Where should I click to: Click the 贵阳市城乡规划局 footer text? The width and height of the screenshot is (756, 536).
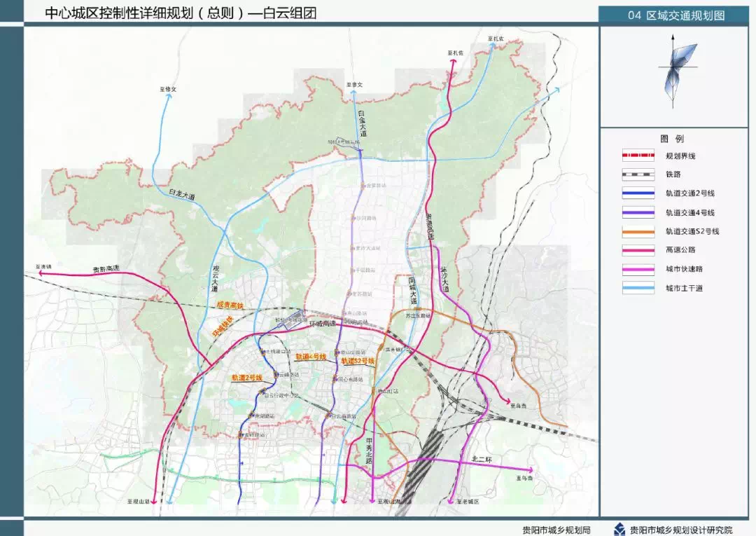click(x=556, y=530)
